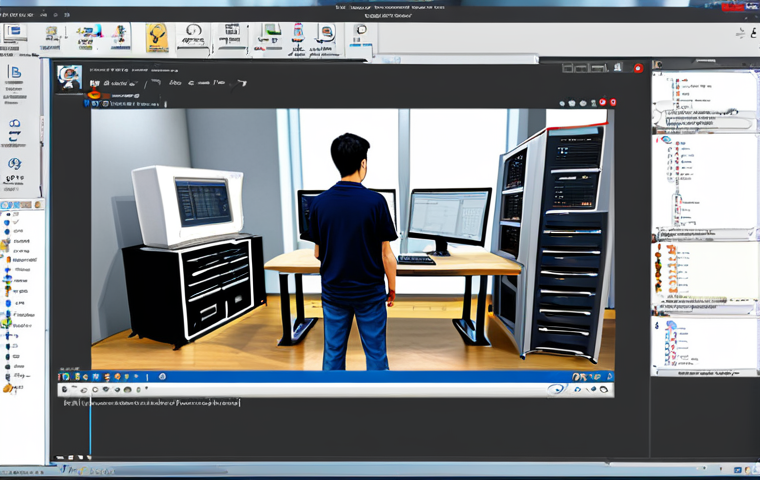Image resolution: width=760 pixels, height=480 pixels.
Task: Click the red round record button atop the video panel
Action: [x=638, y=68]
